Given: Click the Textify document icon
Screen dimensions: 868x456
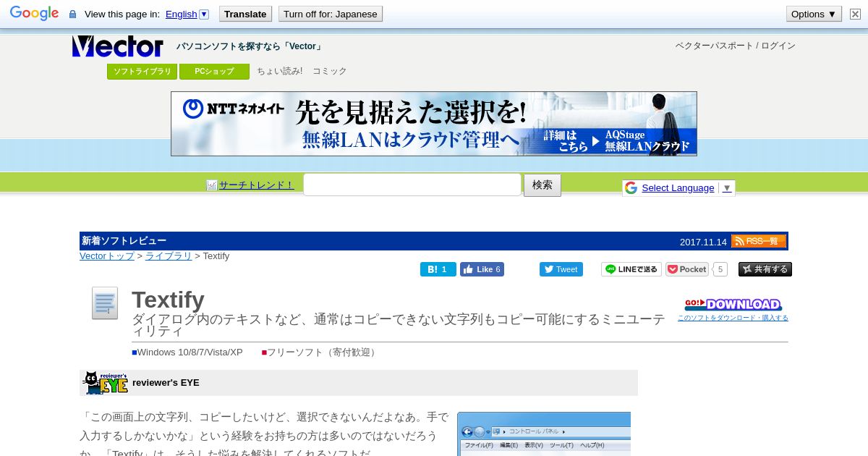Looking at the screenshot, I should [105, 303].
